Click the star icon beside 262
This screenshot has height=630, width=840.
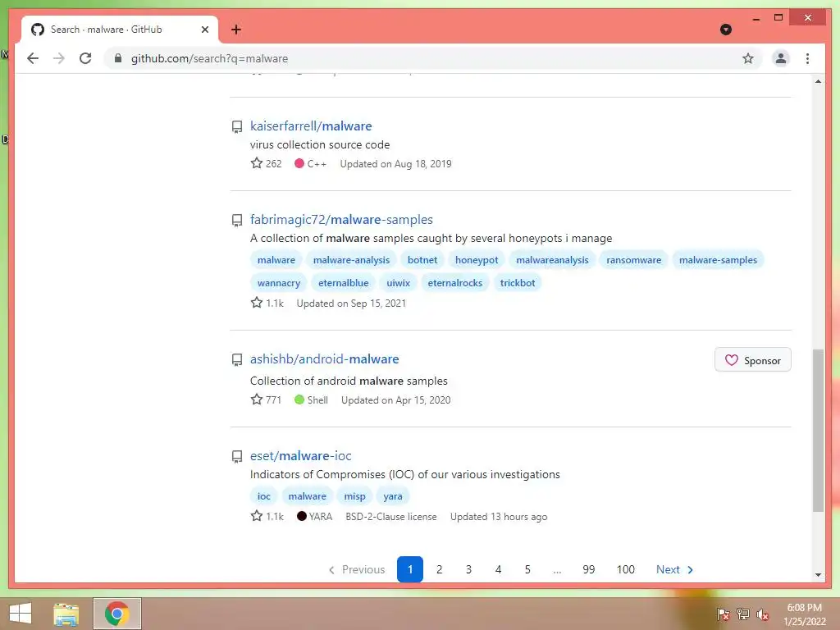(257, 163)
